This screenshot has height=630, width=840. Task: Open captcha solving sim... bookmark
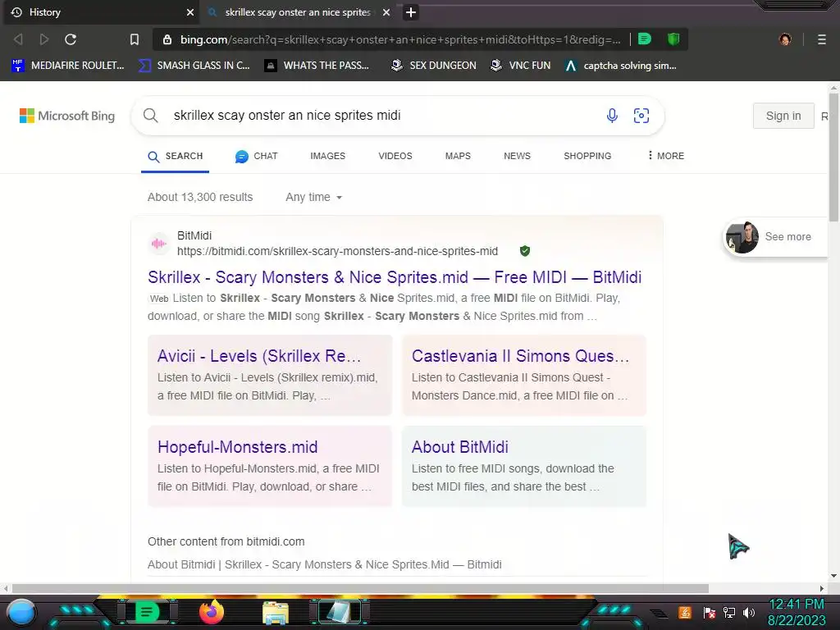621,66
